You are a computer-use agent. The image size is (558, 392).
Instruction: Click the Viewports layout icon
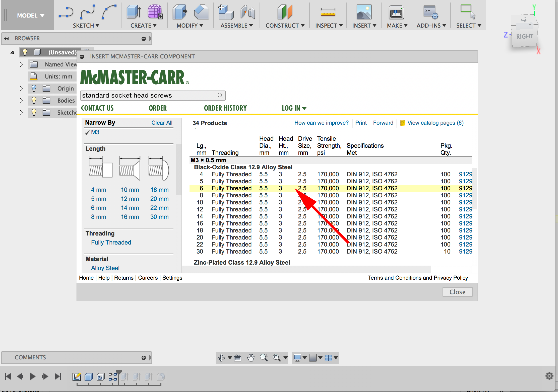pyautogui.click(x=328, y=358)
